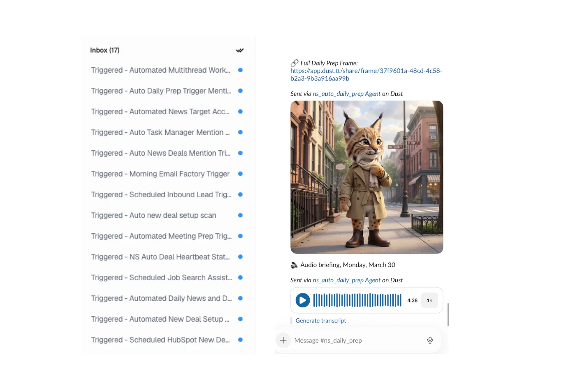
Task: Play the audio briefing
Action: 303,300
